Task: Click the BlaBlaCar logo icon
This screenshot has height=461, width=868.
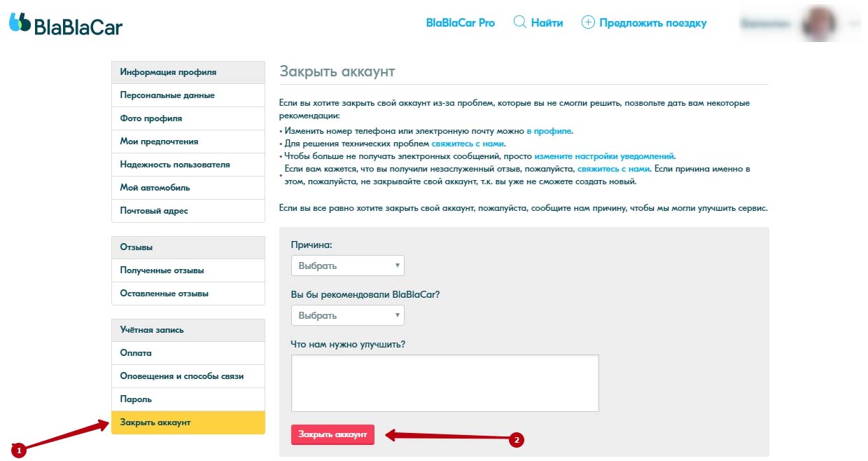Action: (20, 22)
